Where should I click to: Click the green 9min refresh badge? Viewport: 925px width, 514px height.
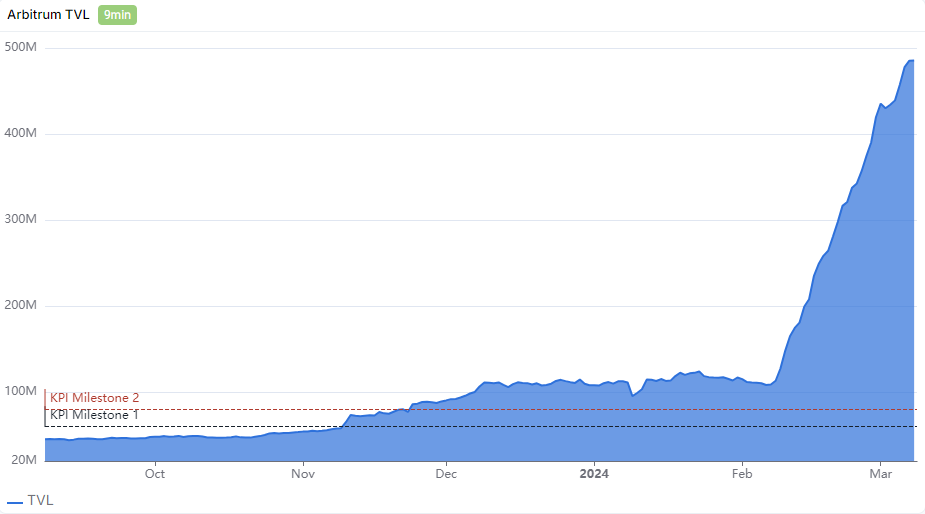click(x=117, y=15)
